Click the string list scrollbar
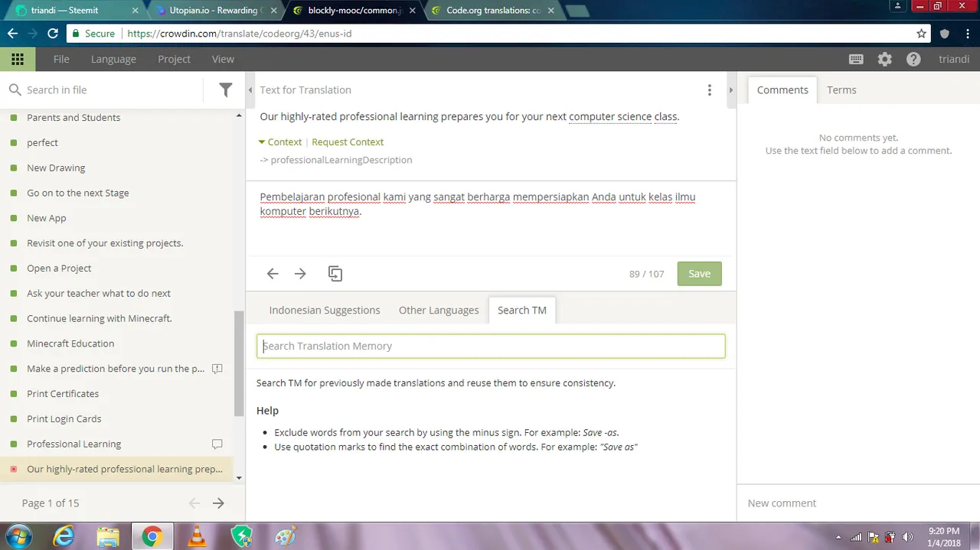The width and height of the screenshot is (980, 550). pos(239,363)
